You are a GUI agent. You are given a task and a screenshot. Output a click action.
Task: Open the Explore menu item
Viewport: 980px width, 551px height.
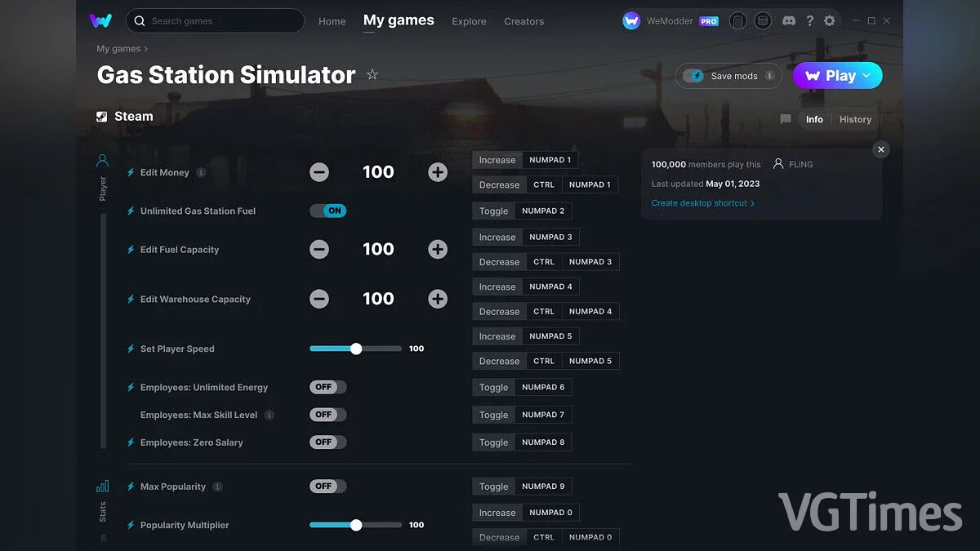469,21
